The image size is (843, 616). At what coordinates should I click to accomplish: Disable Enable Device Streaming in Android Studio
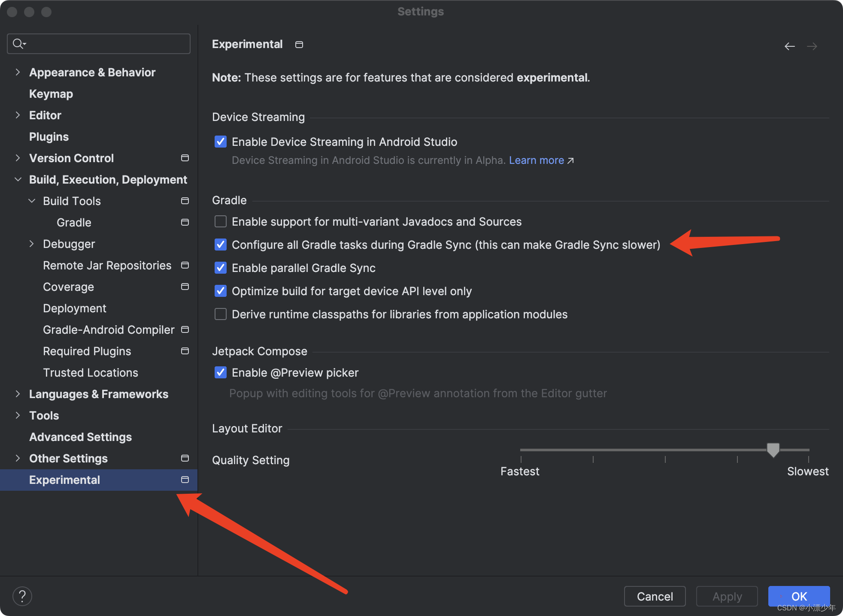point(220,142)
